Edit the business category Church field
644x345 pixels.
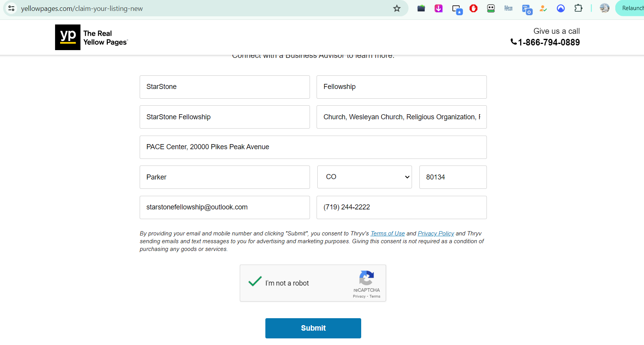[402, 117]
